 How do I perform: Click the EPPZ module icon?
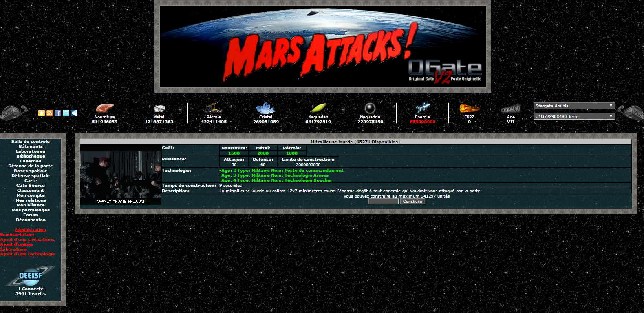click(469, 108)
